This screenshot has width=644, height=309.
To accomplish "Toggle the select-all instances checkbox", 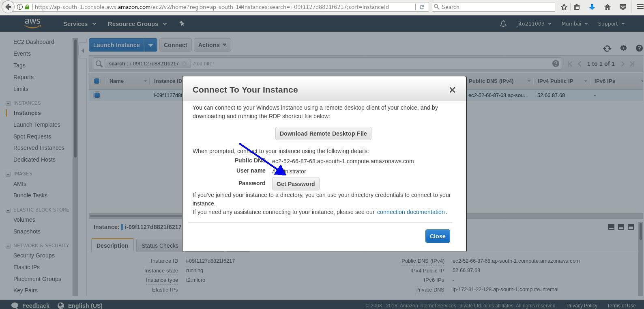I will [97, 81].
